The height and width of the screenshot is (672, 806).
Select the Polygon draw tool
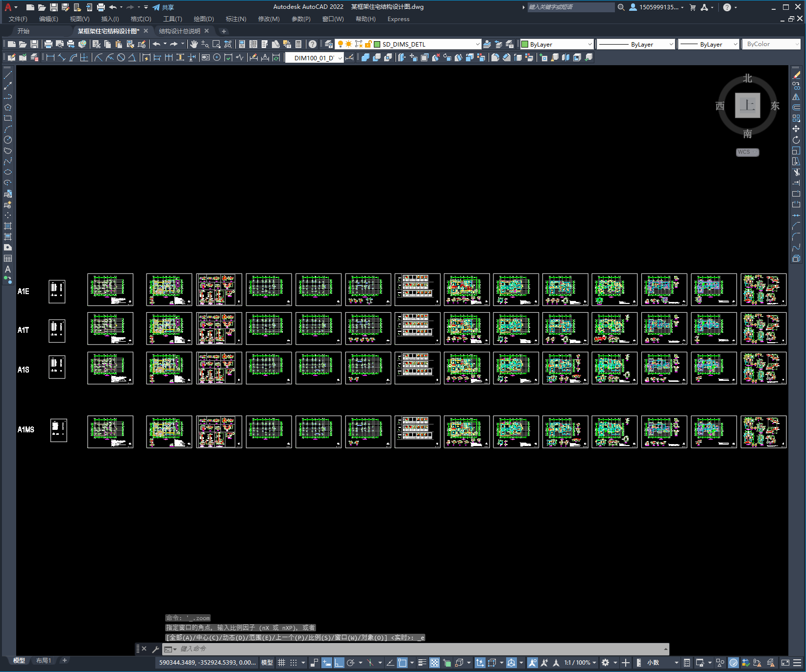coord(8,107)
